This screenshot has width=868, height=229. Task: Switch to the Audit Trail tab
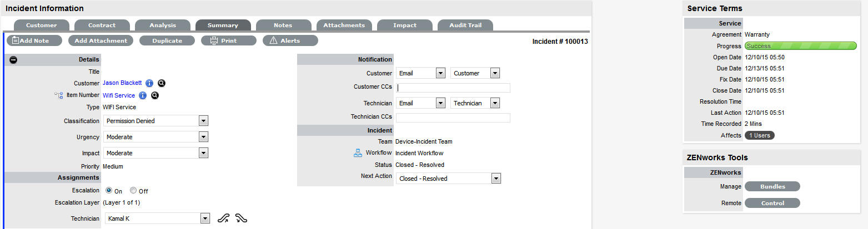tap(465, 26)
